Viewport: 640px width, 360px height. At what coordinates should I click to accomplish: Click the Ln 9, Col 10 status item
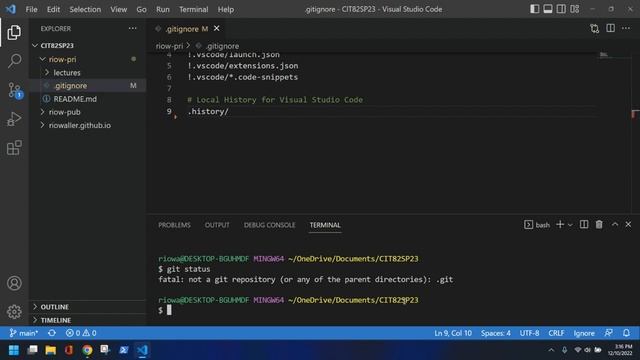pyautogui.click(x=453, y=333)
